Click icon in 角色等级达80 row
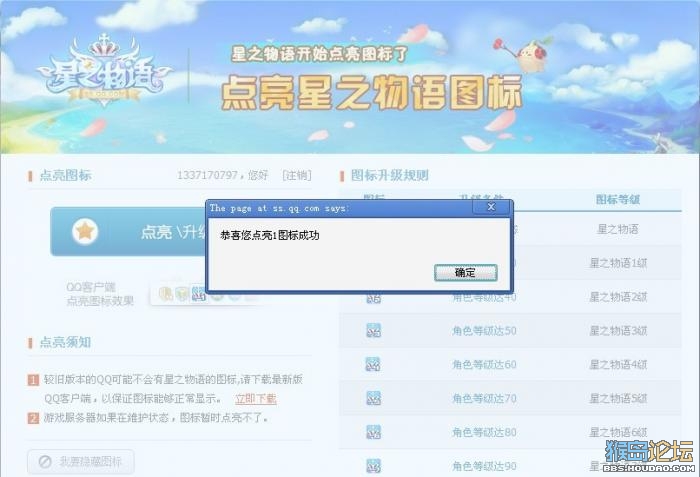Image resolution: width=700 pixels, height=477 pixels. [x=373, y=432]
